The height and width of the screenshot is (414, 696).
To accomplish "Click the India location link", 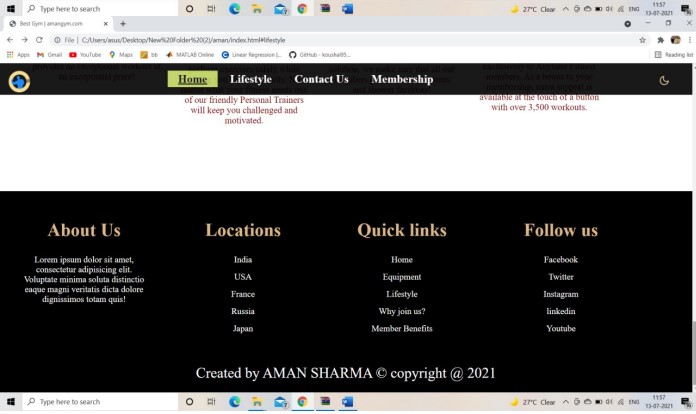I will pos(243,260).
